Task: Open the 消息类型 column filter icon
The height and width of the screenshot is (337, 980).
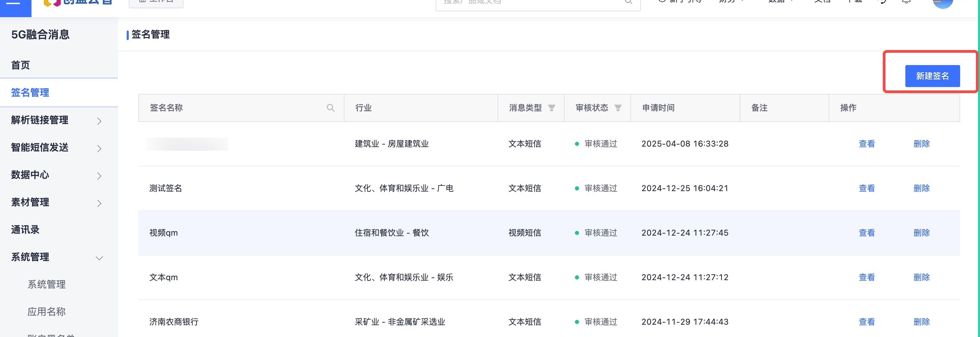Action: click(551, 108)
